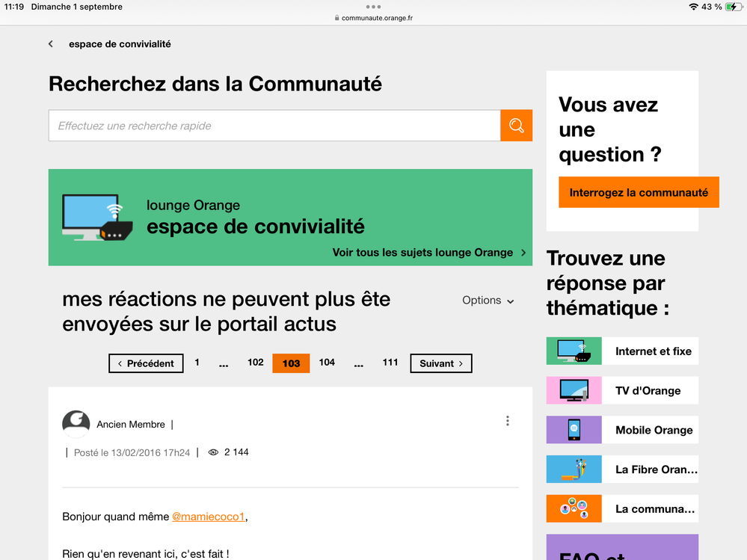The image size is (747, 560).
Task: Click the orange magnifier search button
Action: pos(517,126)
